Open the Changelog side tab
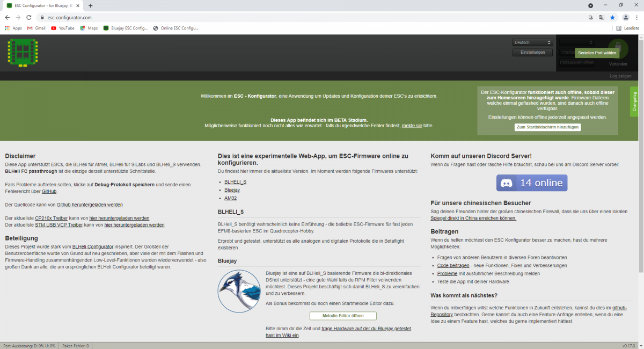 tap(634, 101)
